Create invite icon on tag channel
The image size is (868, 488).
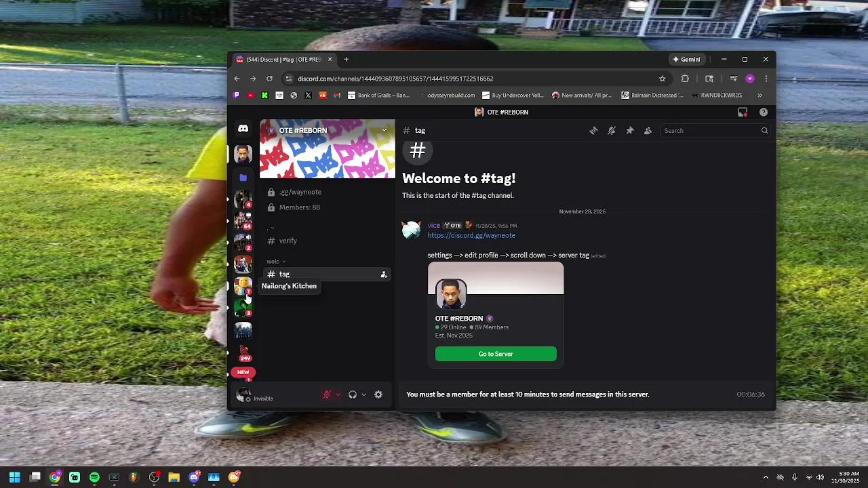tap(384, 274)
